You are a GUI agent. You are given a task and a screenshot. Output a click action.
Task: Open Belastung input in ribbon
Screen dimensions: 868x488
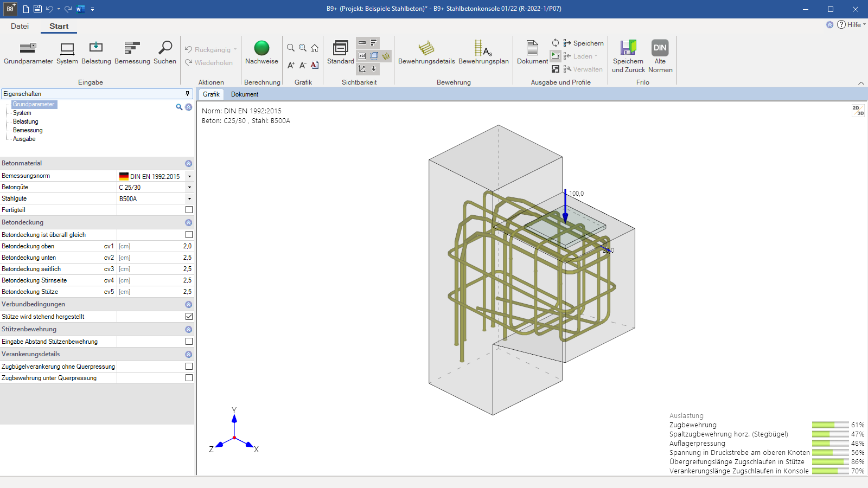(96, 53)
